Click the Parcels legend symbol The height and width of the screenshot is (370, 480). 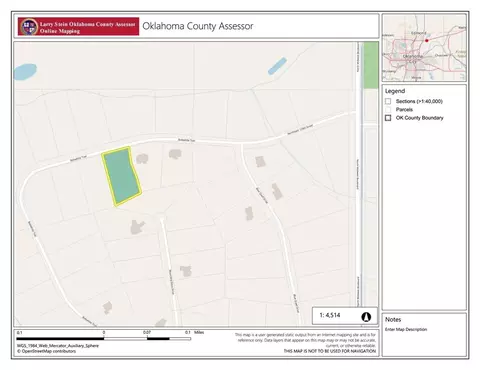pos(388,109)
